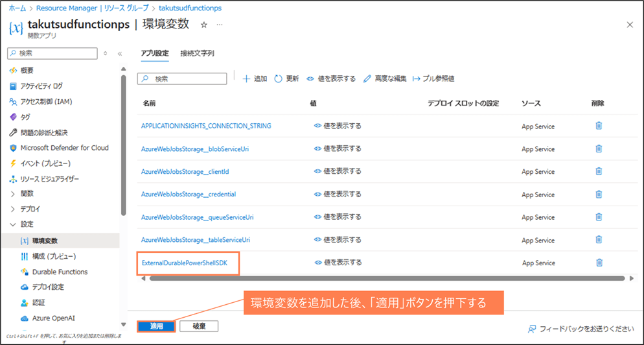
Task: Open Durable Functions in sidebar
Action: click(x=60, y=272)
